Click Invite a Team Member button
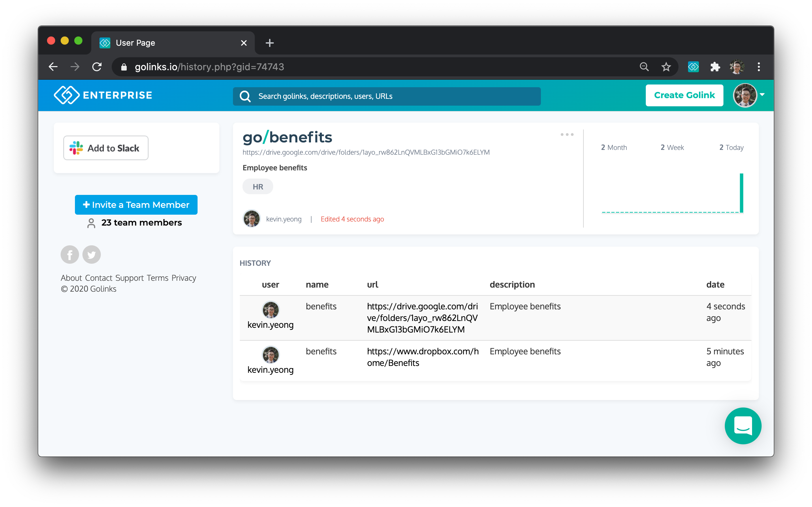812x507 pixels. tap(136, 205)
